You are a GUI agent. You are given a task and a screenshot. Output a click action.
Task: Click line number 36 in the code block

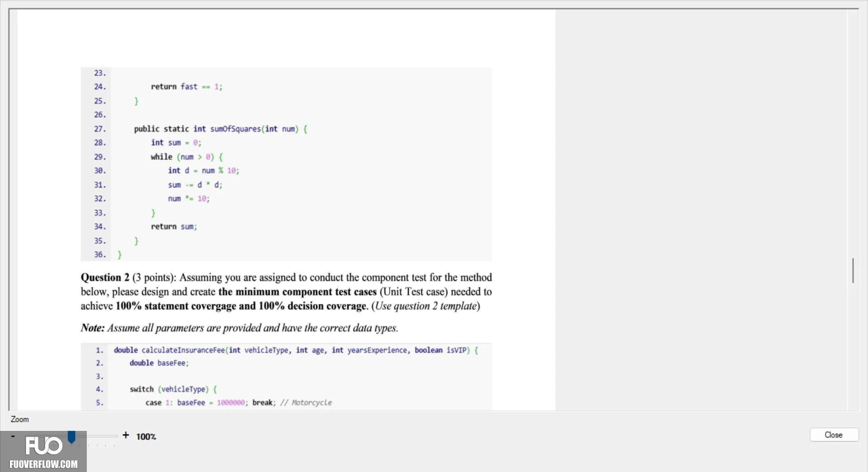(x=99, y=254)
